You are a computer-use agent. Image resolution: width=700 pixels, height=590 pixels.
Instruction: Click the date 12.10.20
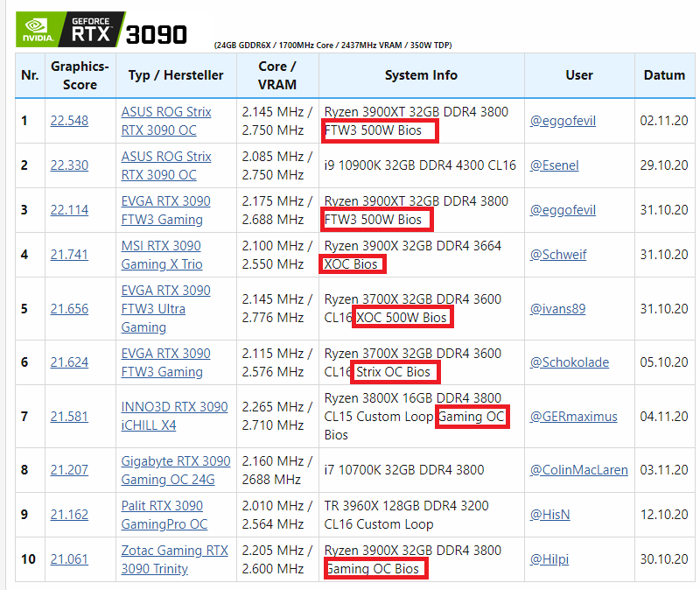(x=664, y=515)
